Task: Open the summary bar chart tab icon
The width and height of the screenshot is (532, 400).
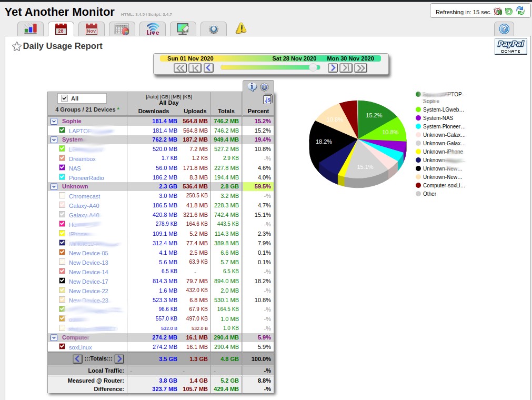Action: tap(30, 29)
